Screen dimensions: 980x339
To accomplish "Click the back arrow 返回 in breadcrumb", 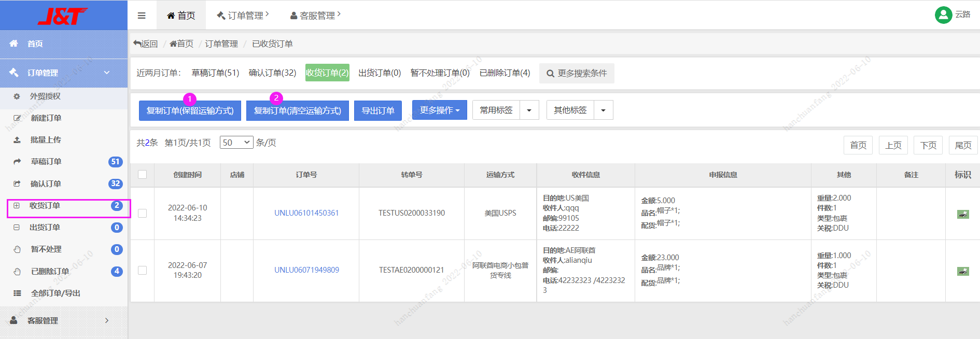I will (146, 44).
